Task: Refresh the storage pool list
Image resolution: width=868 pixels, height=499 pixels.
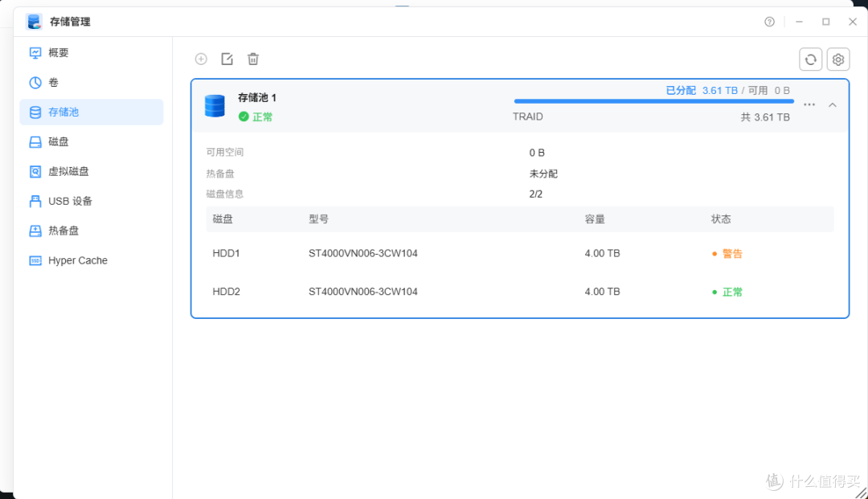Action: [x=810, y=59]
